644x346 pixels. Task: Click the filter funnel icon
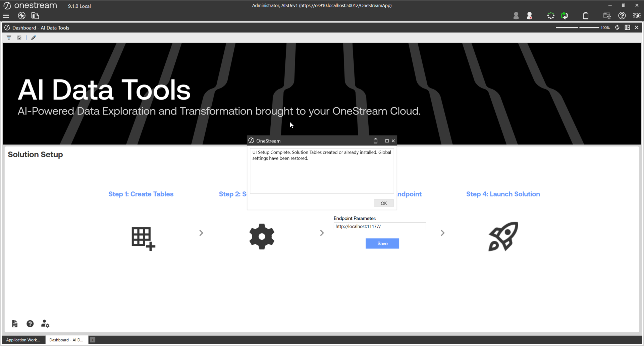pos(9,38)
